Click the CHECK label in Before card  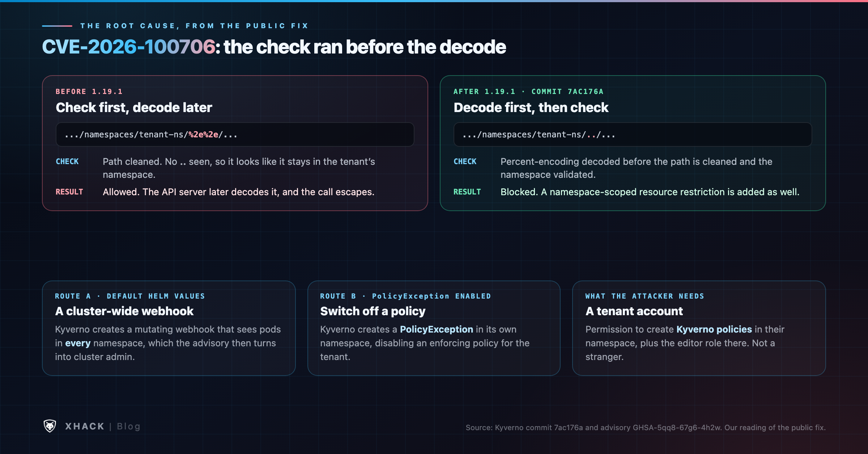point(67,162)
